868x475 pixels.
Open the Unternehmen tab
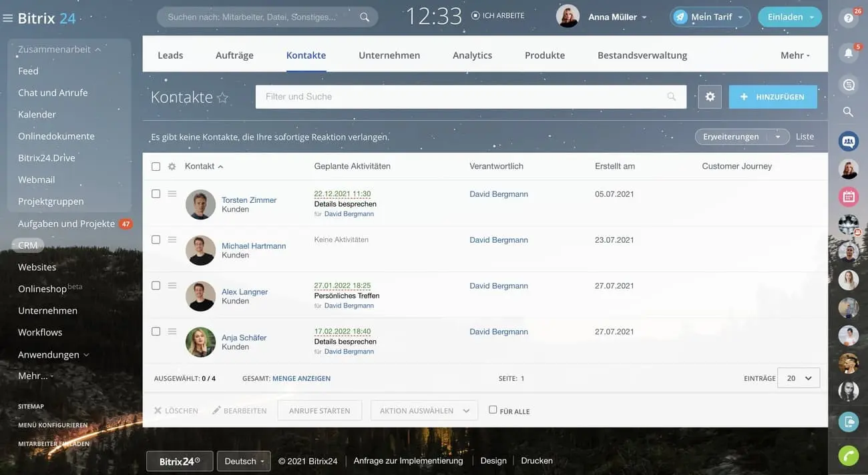[389, 55]
